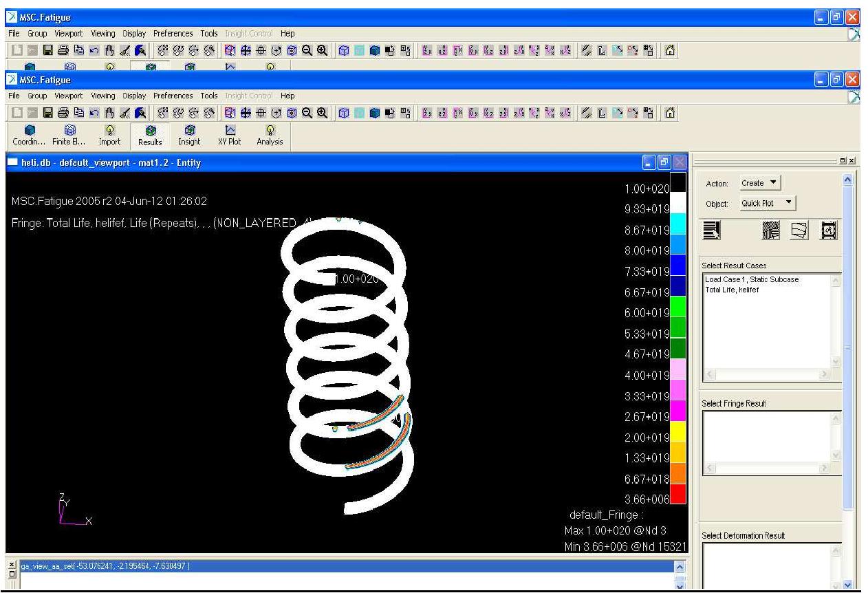Click the yellow swatch next to 2.00+019 in legend

pos(677,431)
